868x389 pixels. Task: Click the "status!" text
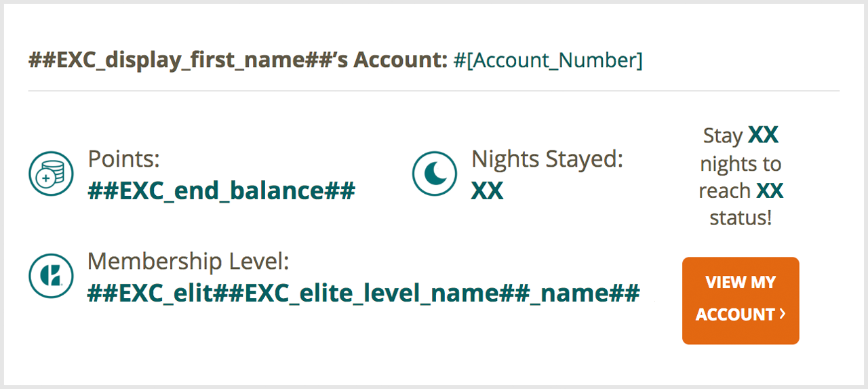tap(741, 218)
